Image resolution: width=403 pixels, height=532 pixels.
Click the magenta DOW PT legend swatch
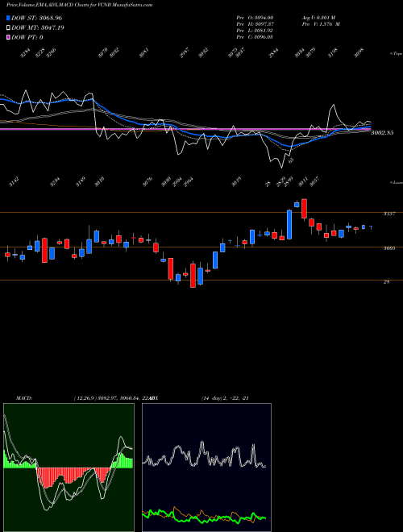coord(8,37)
